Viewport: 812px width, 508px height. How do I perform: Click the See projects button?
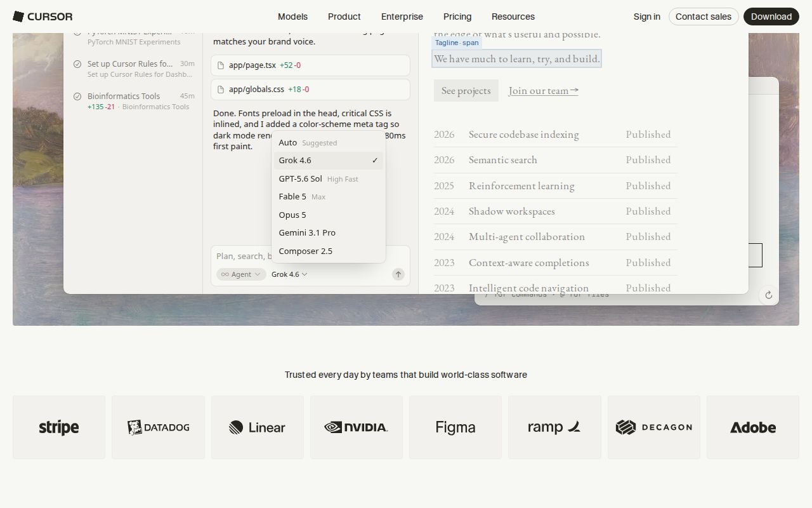[x=466, y=91]
